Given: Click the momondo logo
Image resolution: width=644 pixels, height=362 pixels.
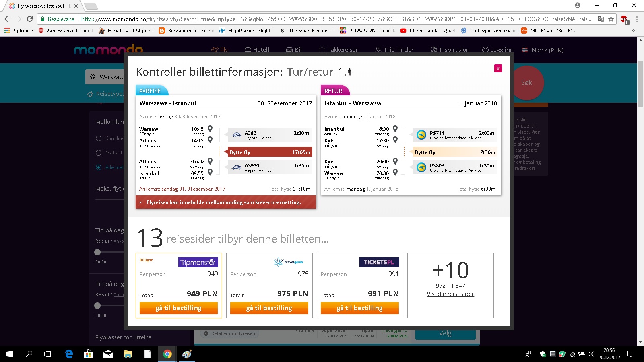Looking at the screenshot, I should [108, 49].
